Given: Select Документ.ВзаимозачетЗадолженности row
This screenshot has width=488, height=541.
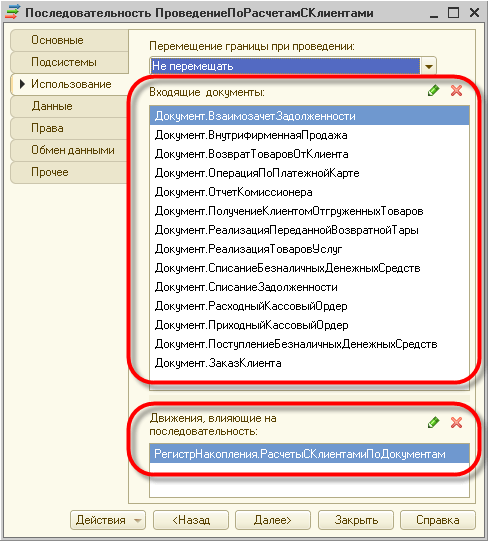Looking at the screenshot, I should (309, 116).
